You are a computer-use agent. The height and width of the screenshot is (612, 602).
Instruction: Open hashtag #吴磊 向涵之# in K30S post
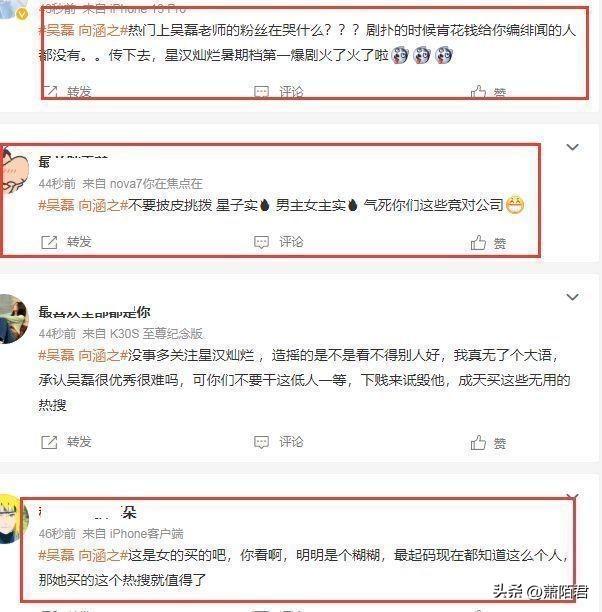point(84,355)
